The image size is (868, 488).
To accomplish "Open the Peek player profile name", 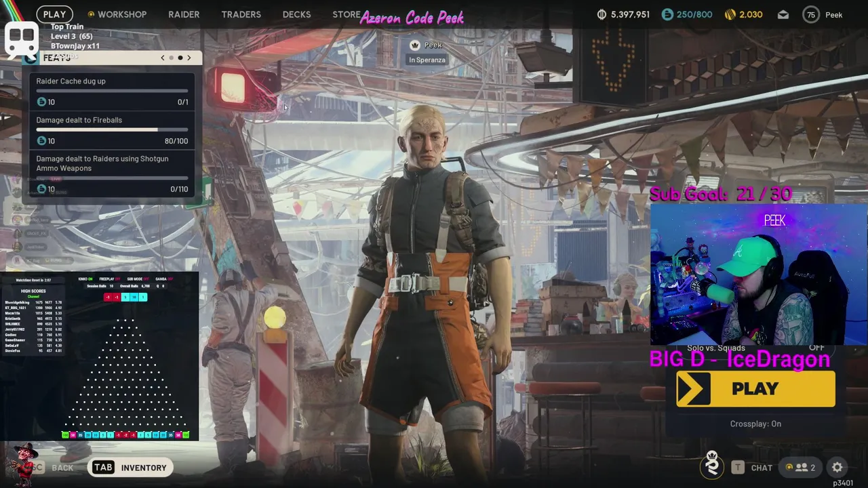I will click(x=833, y=14).
